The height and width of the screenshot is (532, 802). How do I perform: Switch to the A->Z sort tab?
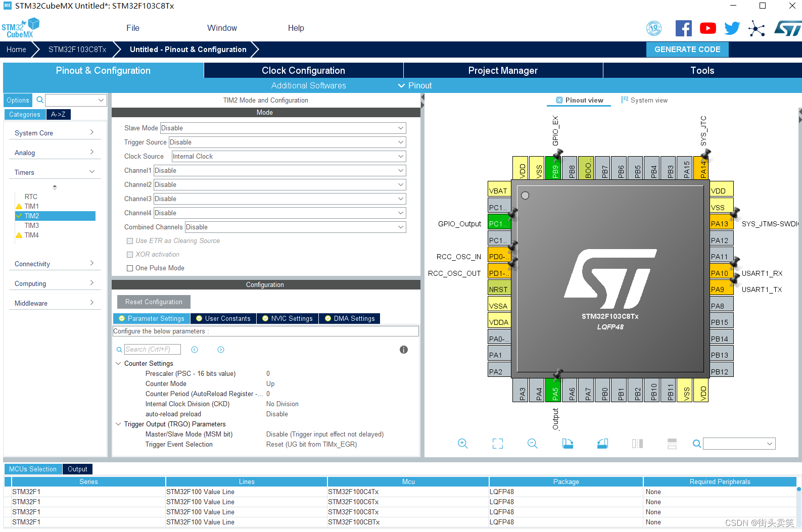tap(58, 114)
